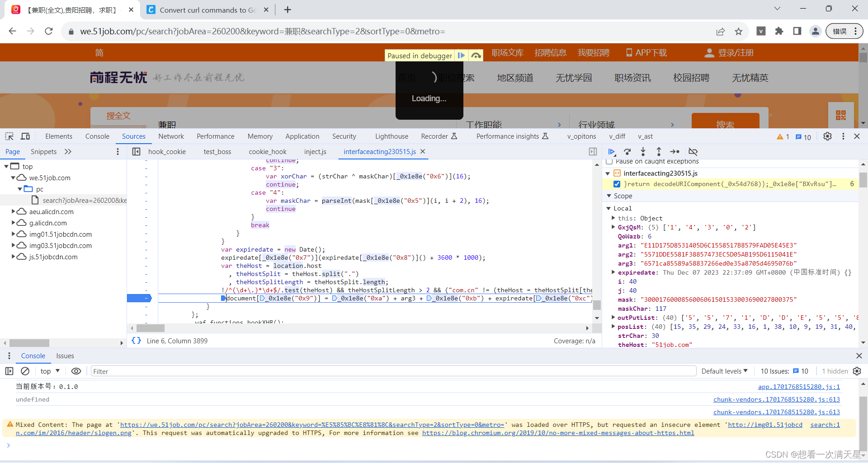Viewport: 868px width, 463px height.
Task: Toggle Pause on caught exceptions checkbox
Action: pyautogui.click(x=609, y=161)
